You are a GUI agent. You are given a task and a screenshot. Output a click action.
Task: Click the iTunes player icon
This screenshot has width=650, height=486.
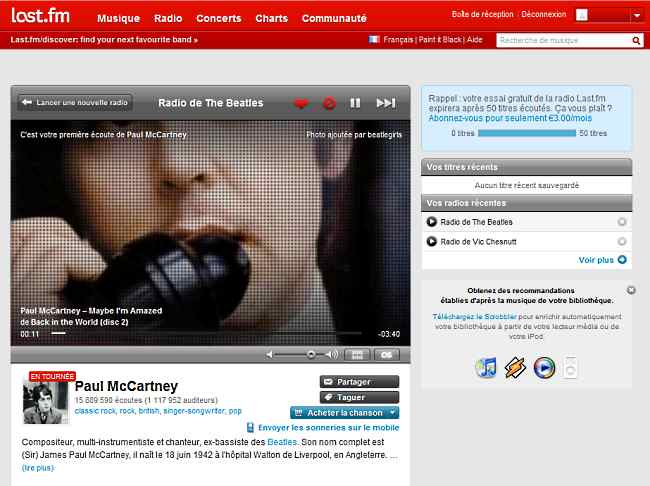coord(485,367)
